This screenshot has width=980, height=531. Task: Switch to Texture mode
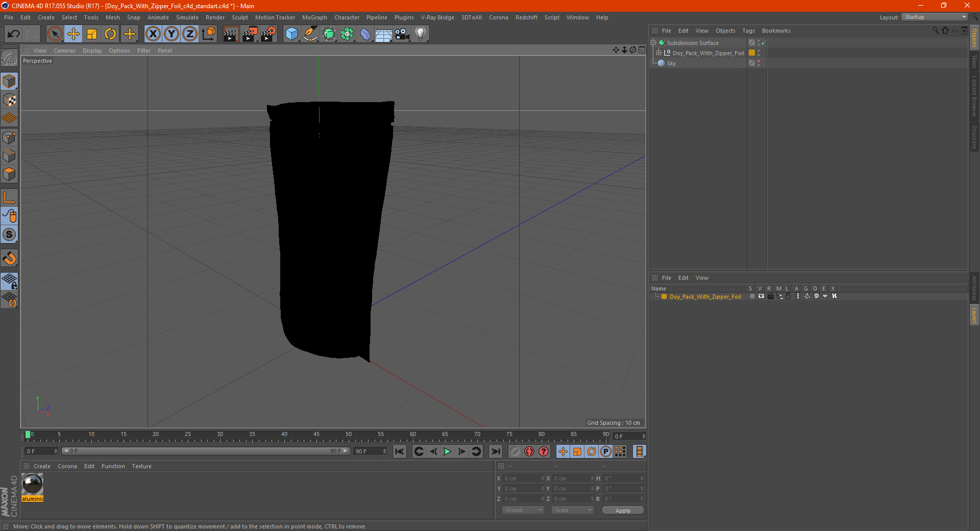(x=9, y=100)
